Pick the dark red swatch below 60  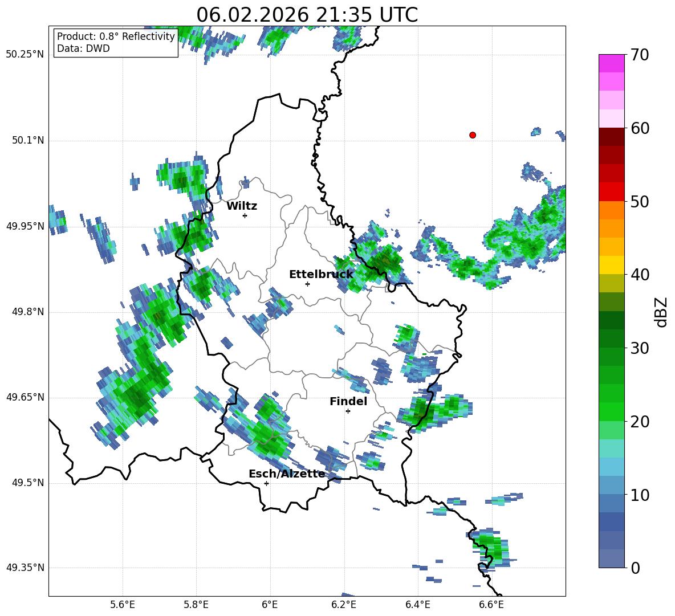pos(611,137)
